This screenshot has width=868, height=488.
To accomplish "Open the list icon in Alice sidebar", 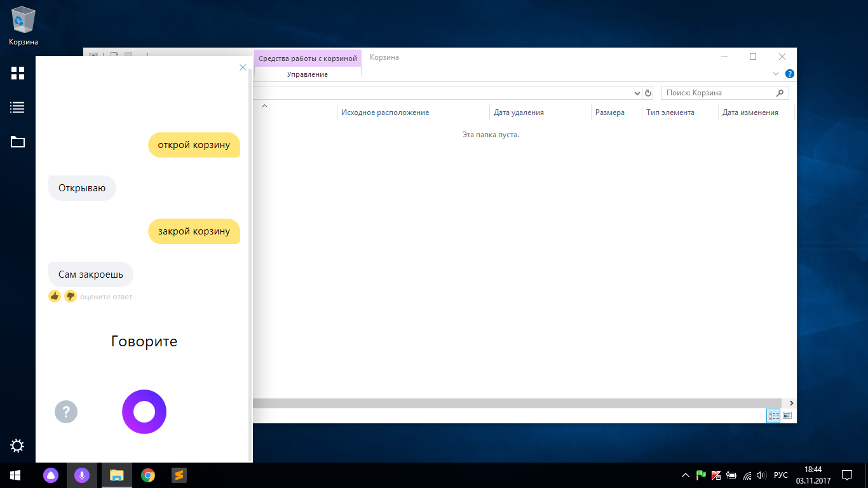I will coord(18,107).
